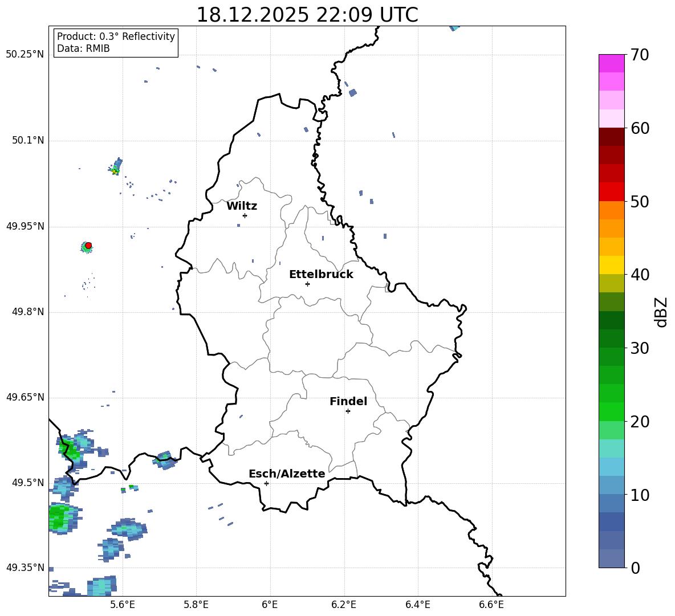675x616 pixels.
Task: Click the 70 value on the colorbar
Action: point(640,55)
